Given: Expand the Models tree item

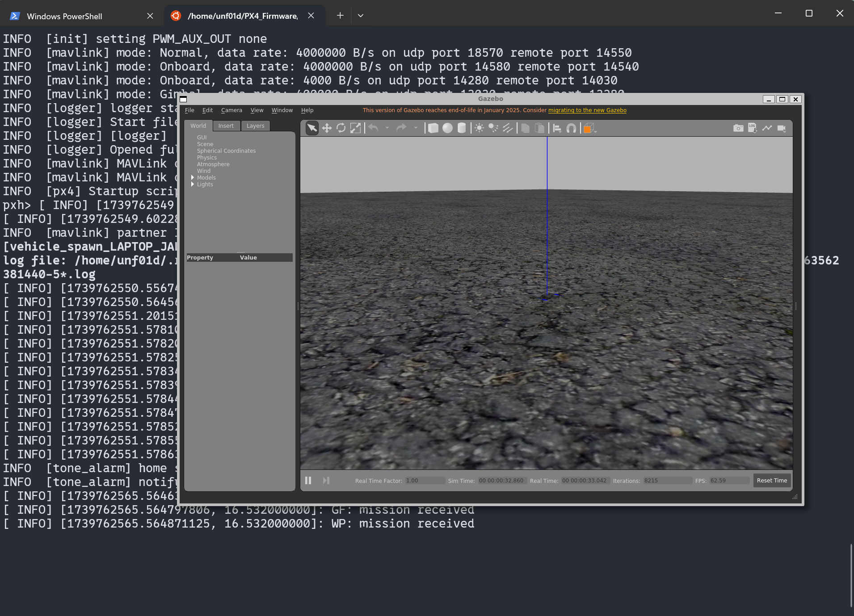Looking at the screenshot, I should 193,178.
